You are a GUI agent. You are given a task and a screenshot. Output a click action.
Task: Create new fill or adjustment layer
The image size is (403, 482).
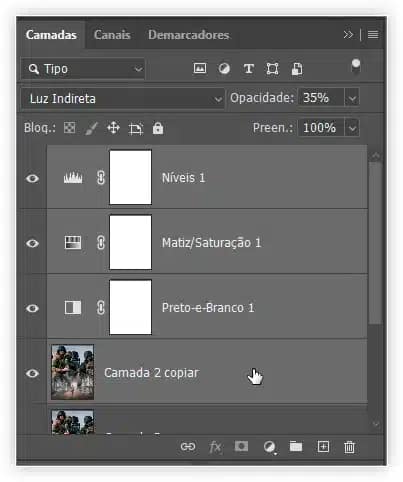(x=269, y=447)
